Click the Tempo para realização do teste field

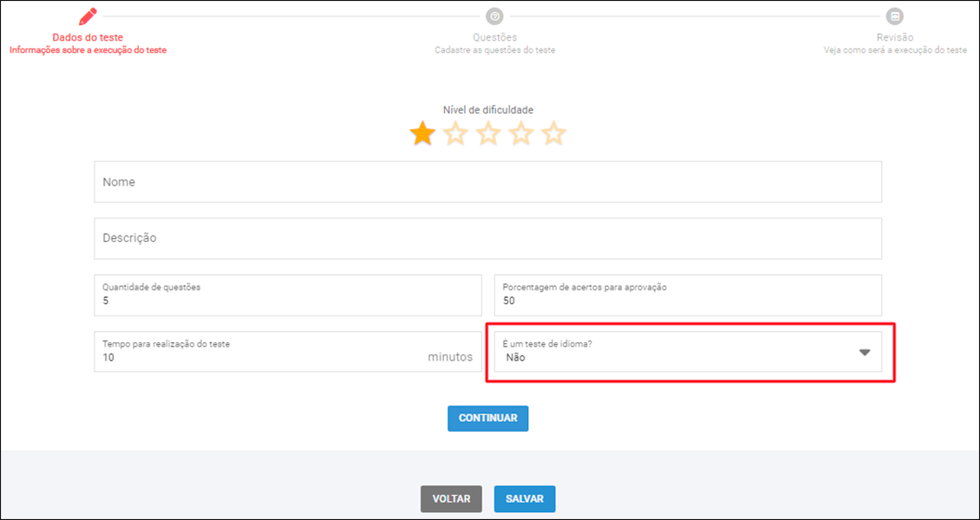(260, 356)
